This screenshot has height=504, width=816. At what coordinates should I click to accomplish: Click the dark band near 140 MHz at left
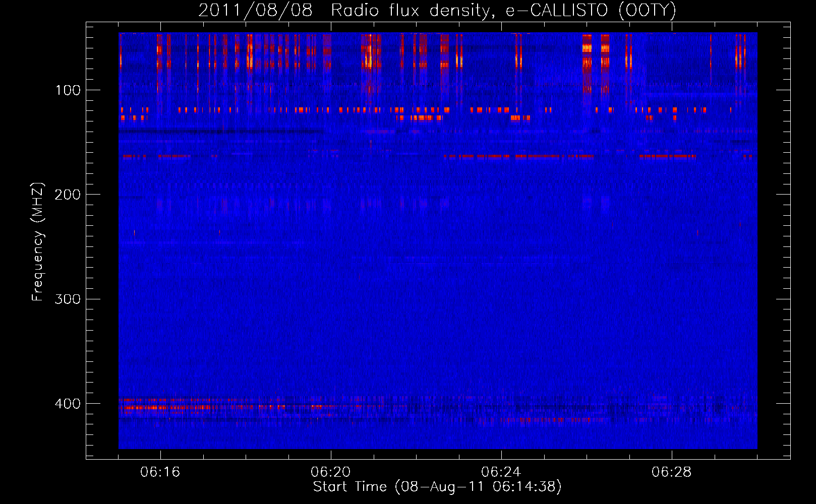(222, 131)
